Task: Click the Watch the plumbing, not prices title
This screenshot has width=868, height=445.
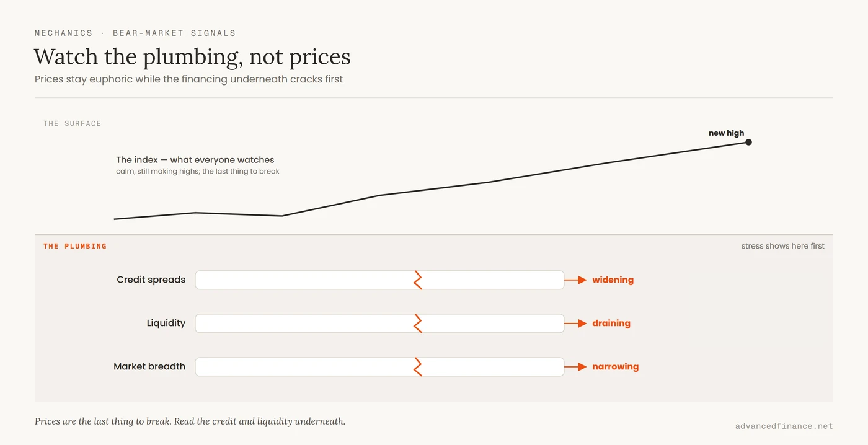Action: pos(192,56)
